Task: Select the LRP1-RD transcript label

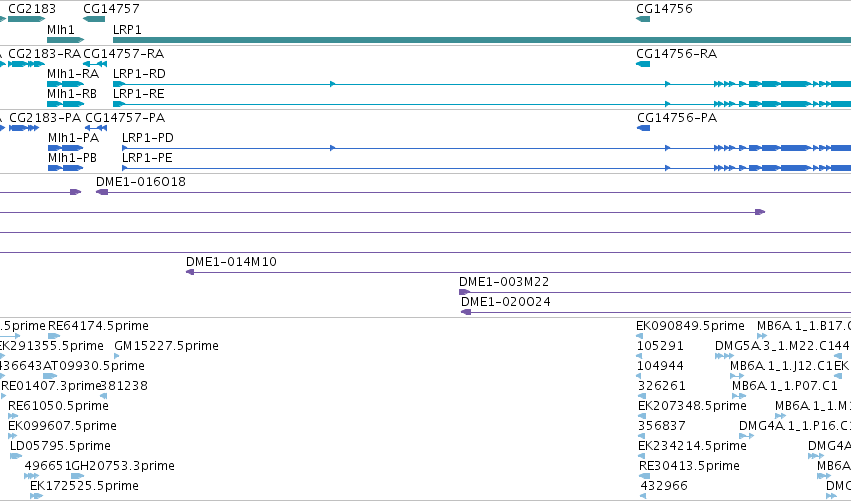Action: (139, 74)
